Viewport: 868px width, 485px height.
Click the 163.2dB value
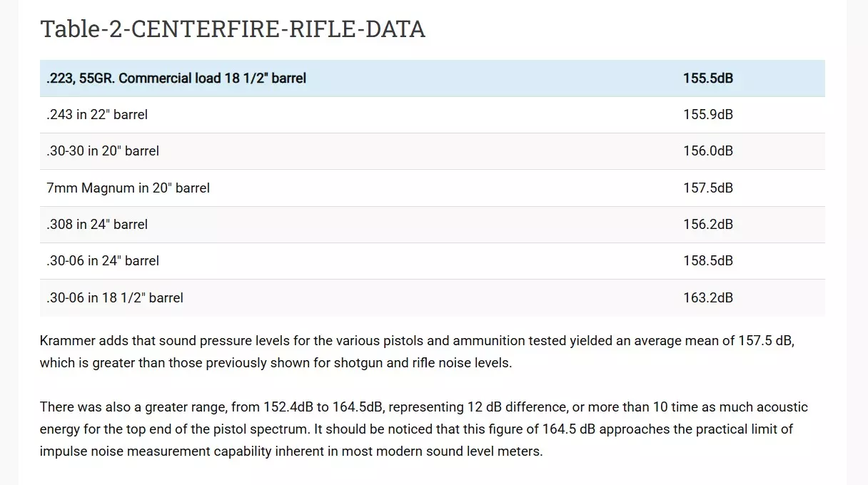(708, 298)
